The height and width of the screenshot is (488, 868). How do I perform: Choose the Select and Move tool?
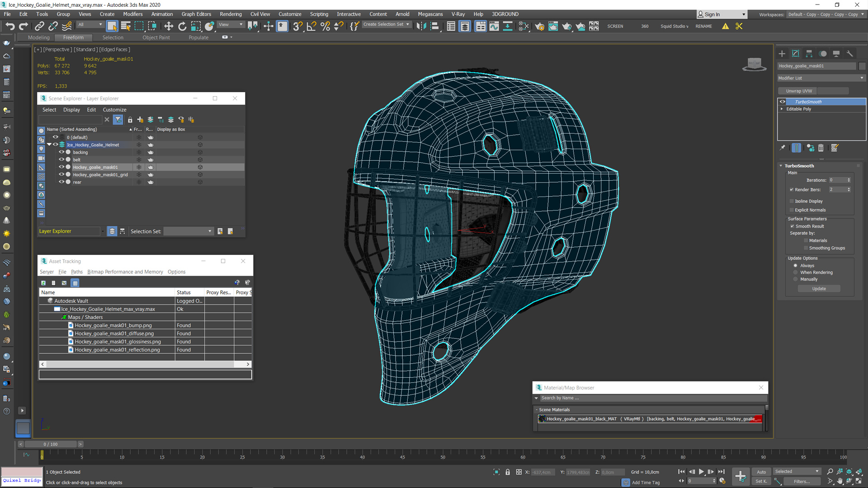coord(169,26)
